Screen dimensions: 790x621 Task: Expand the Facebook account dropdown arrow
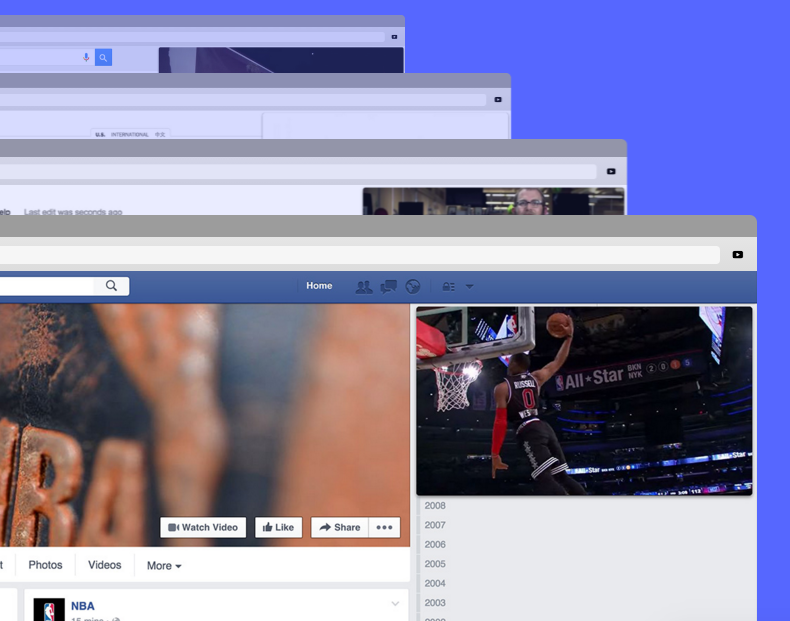pyautogui.click(x=470, y=287)
